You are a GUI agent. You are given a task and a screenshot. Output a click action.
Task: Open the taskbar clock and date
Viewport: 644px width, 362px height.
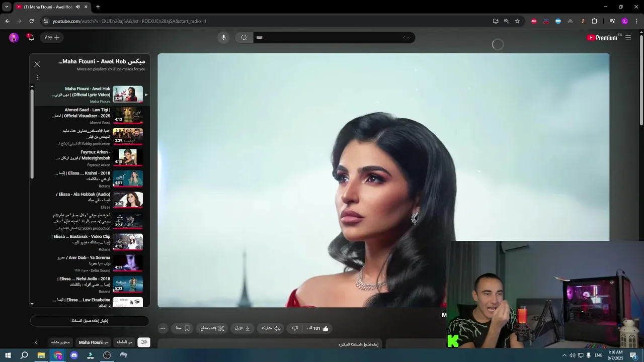(615, 355)
